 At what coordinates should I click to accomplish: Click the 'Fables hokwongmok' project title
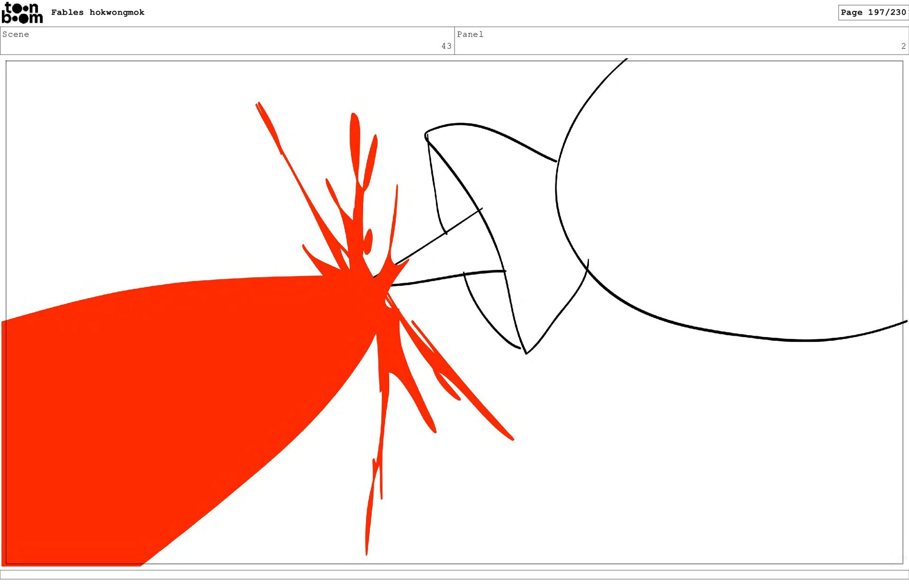pyautogui.click(x=98, y=12)
